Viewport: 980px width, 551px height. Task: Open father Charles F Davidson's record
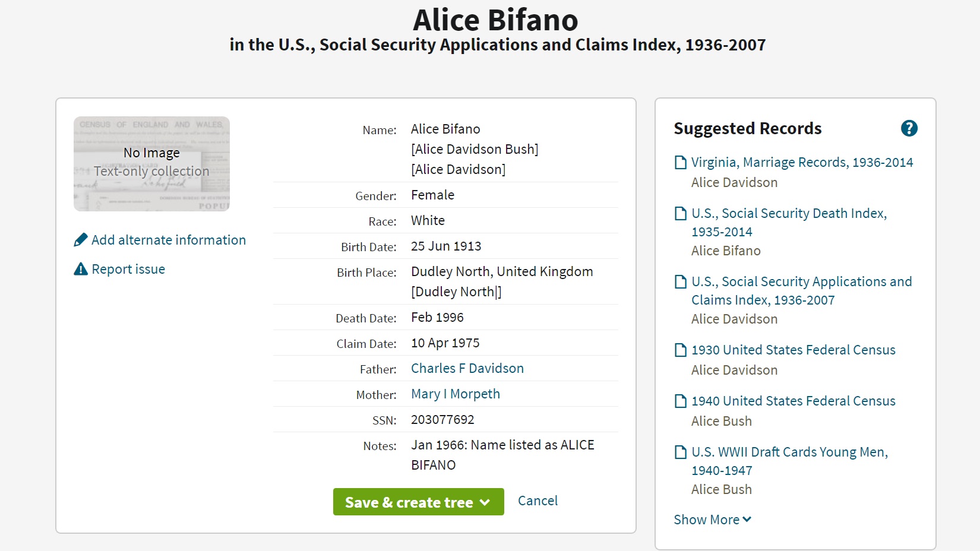pyautogui.click(x=467, y=368)
